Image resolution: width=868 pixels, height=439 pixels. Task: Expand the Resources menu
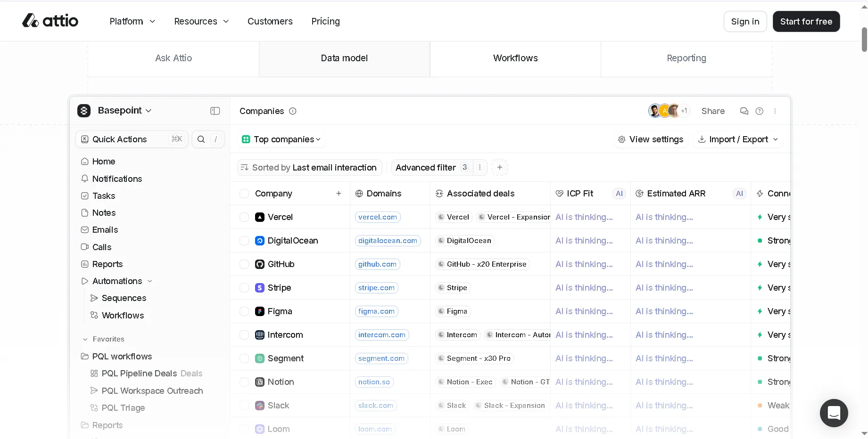pyautogui.click(x=201, y=21)
